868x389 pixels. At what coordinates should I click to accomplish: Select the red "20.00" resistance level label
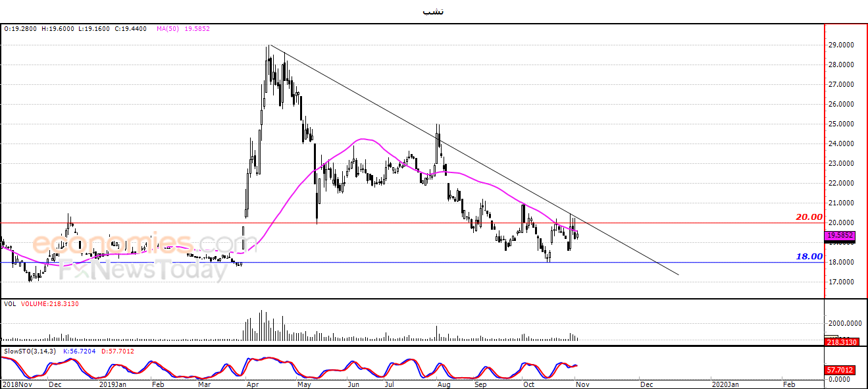809,217
